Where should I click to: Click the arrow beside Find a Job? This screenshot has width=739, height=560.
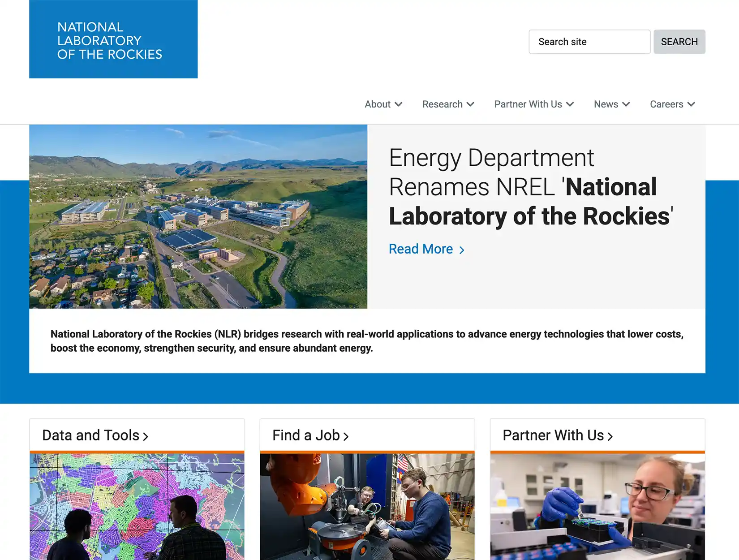tap(345, 436)
